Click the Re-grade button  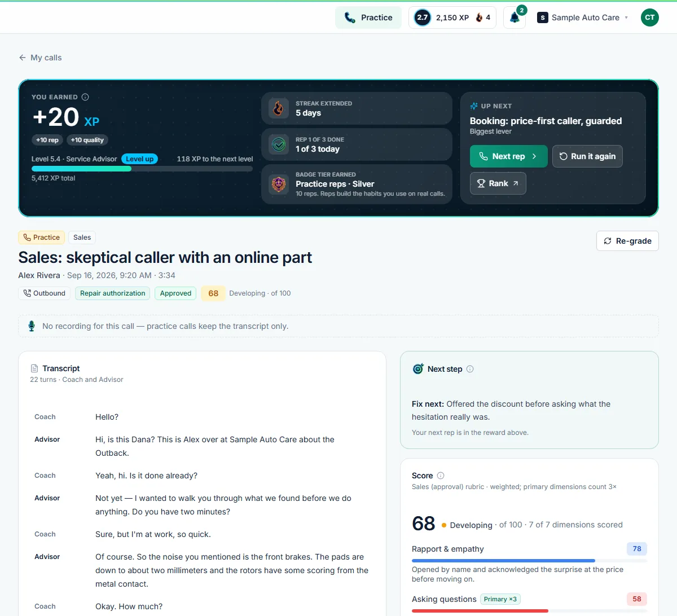pyautogui.click(x=627, y=241)
